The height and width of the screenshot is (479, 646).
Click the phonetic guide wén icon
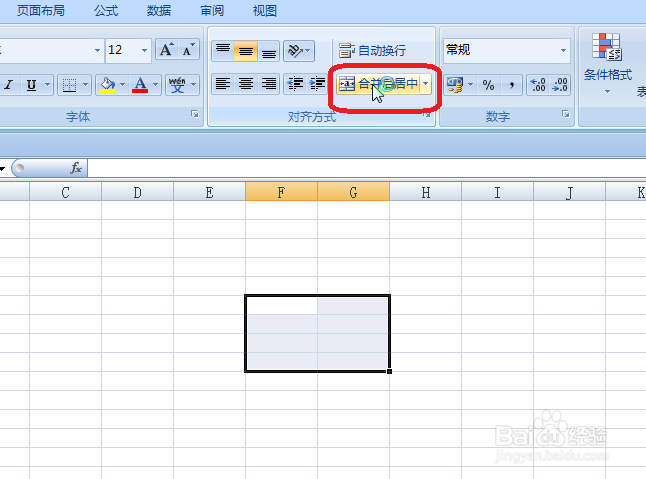[177, 85]
